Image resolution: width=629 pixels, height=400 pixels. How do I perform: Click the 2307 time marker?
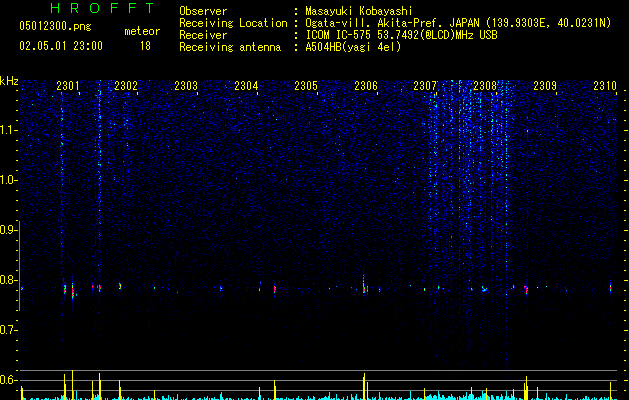coord(425,86)
